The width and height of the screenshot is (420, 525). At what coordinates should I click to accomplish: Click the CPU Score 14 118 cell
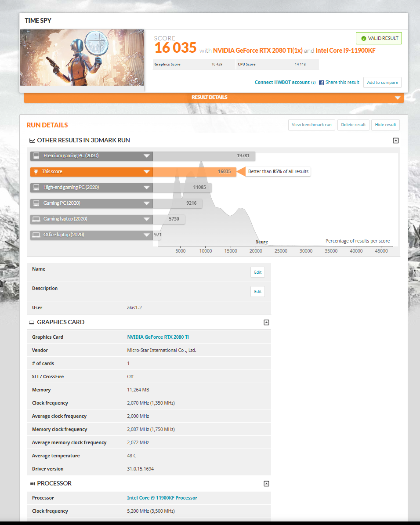(278, 65)
